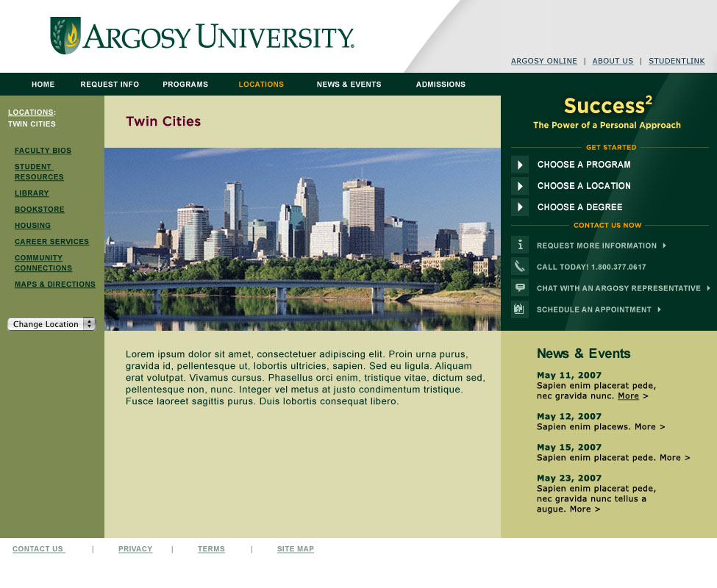Click the arrow icon beside Choose a Program
This screenshot has width=717, height=588.
520,165
